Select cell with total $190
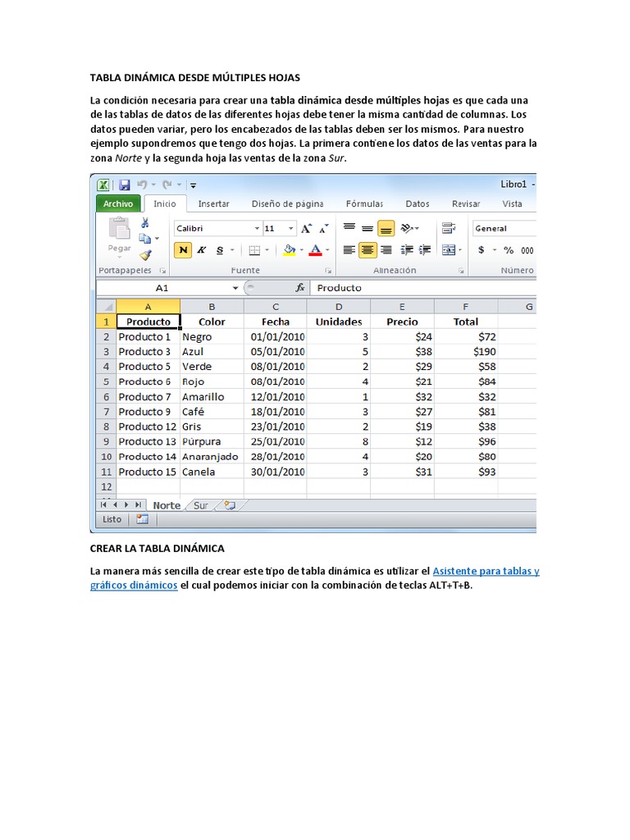The height and width of the screenshot is (840, 630). [466, 352]
